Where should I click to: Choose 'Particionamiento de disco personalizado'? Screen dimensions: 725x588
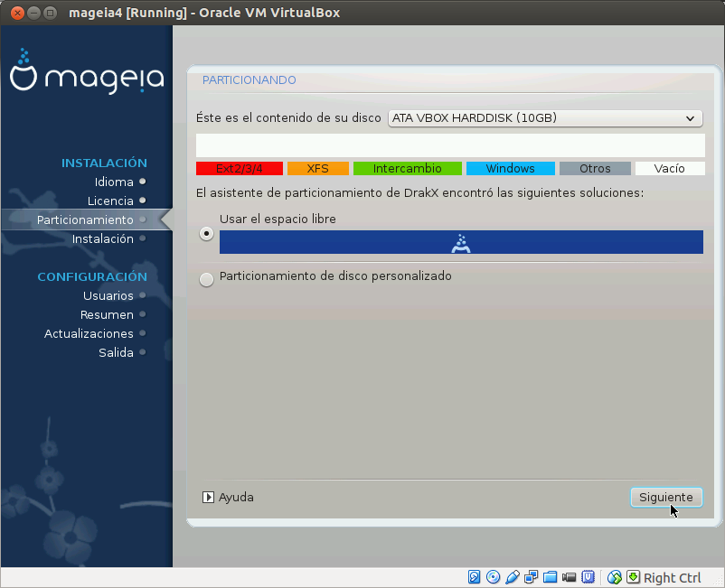pyautogui.click(x=206, y=279)
